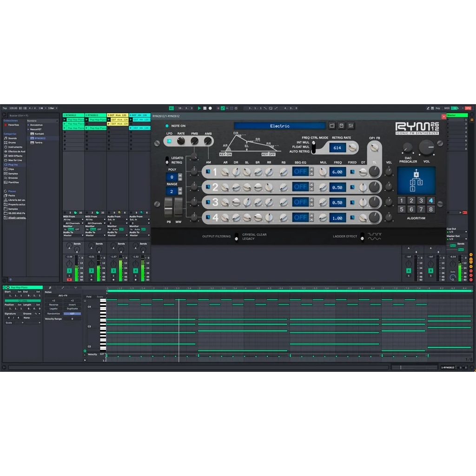Viewport: 476px width, 476px height.
Task: Arm track 1 for recording
Action: (x=69, y=279)
